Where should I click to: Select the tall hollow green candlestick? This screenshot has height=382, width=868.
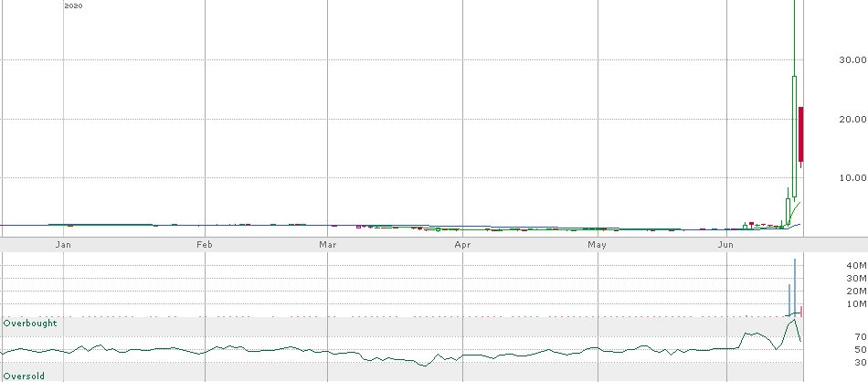tap(794, 136)
